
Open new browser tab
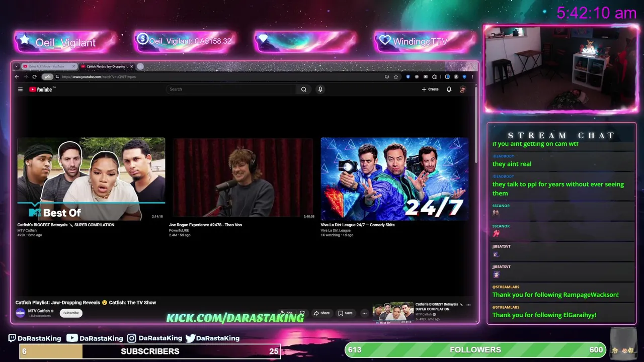140,66
